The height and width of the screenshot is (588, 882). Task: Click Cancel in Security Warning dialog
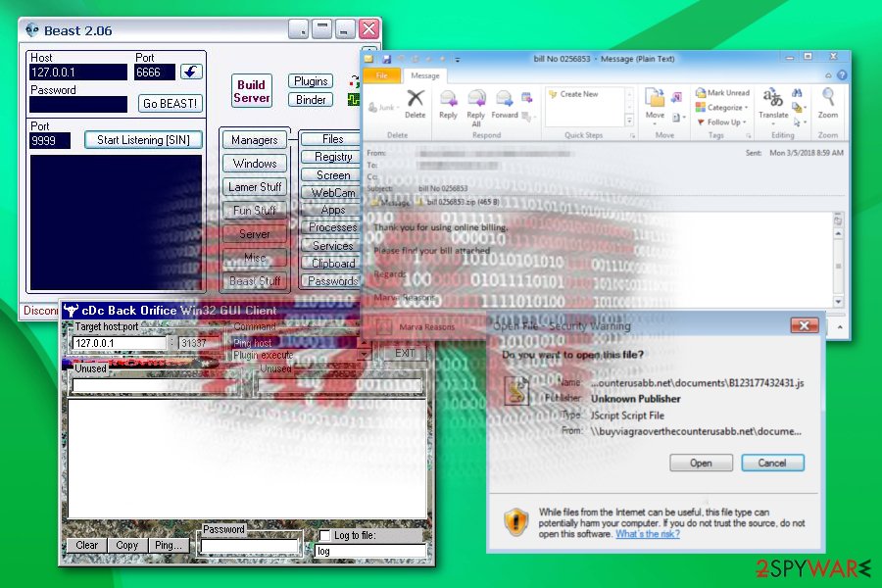point(772,464)
